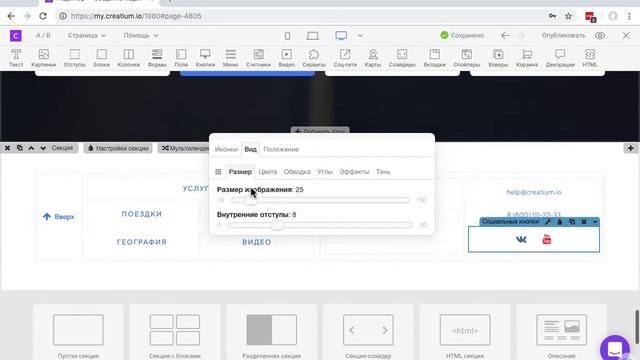Open the Картинки element tool
This screenshot has width=640, height=360.
coord(43,58)
